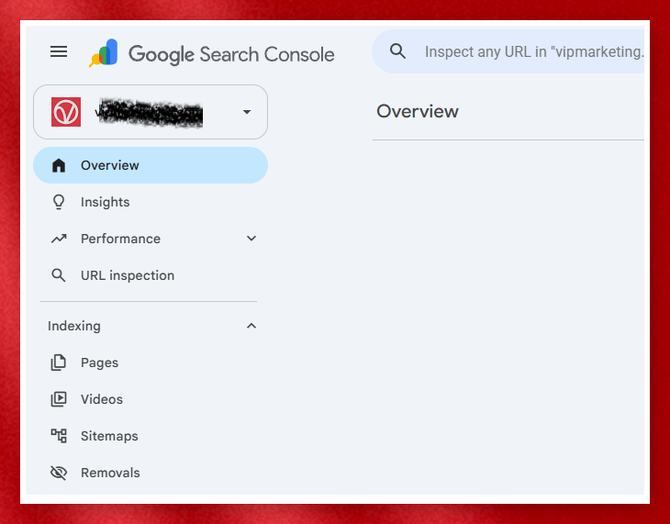Screen dimensions: 670x524
Task: Click the Insights lightbulb icon
Action: [59, 202]
